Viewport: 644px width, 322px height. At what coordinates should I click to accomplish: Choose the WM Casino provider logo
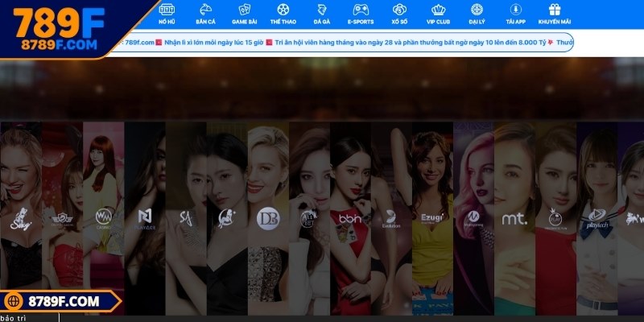click(104, 218)
